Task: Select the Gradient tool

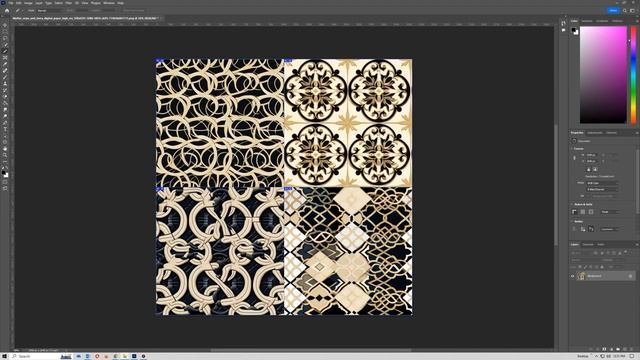Action: coord(5,103)
